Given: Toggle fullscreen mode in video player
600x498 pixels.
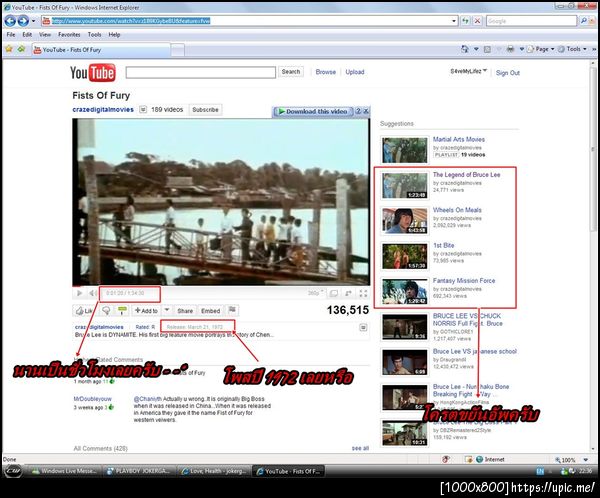Looking at the screenshot, I should (363, 294).
